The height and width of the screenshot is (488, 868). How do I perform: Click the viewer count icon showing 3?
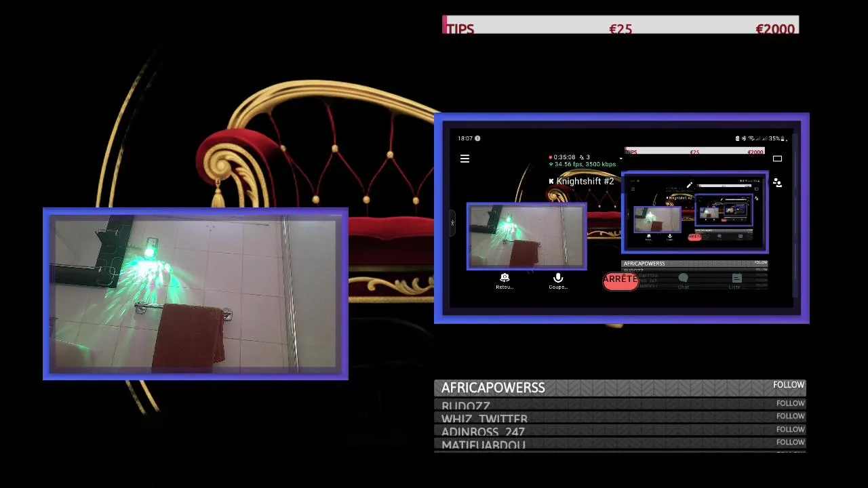581,157
